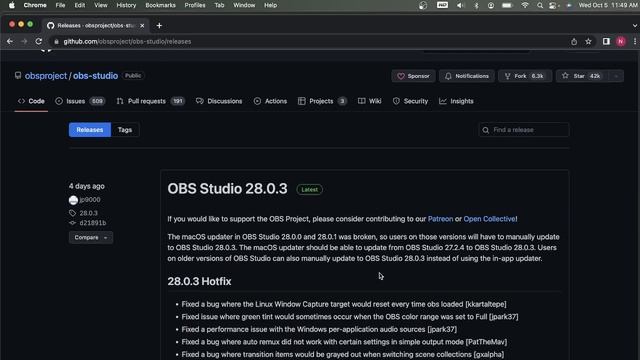640x360 pixels.
Task: Click the date and time in menu bar
Action: [609, 5]
